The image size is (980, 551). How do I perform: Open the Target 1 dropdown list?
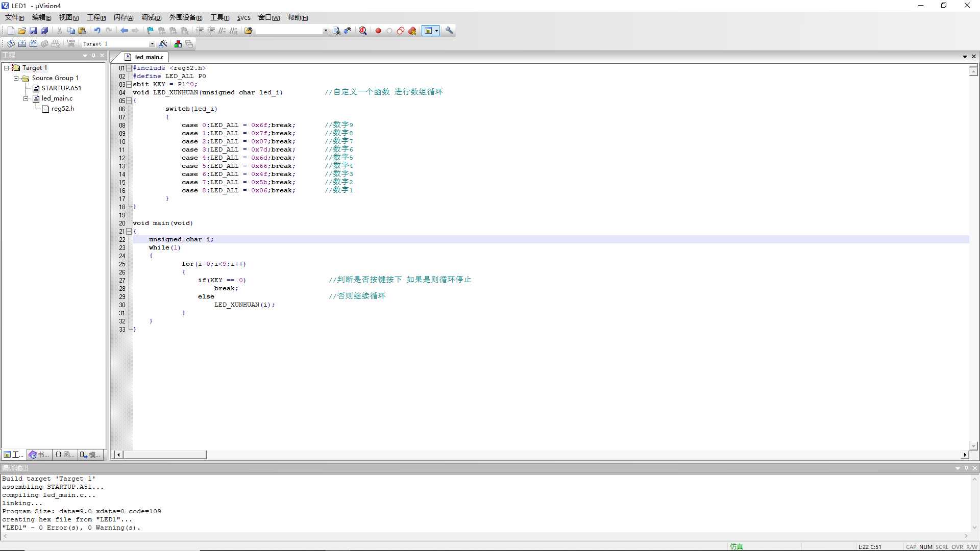click(152, 44)
